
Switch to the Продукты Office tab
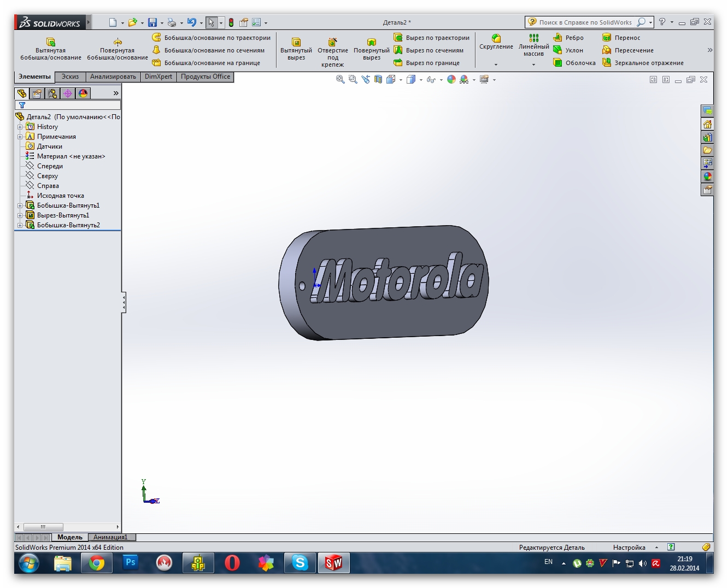pos(206,77)
